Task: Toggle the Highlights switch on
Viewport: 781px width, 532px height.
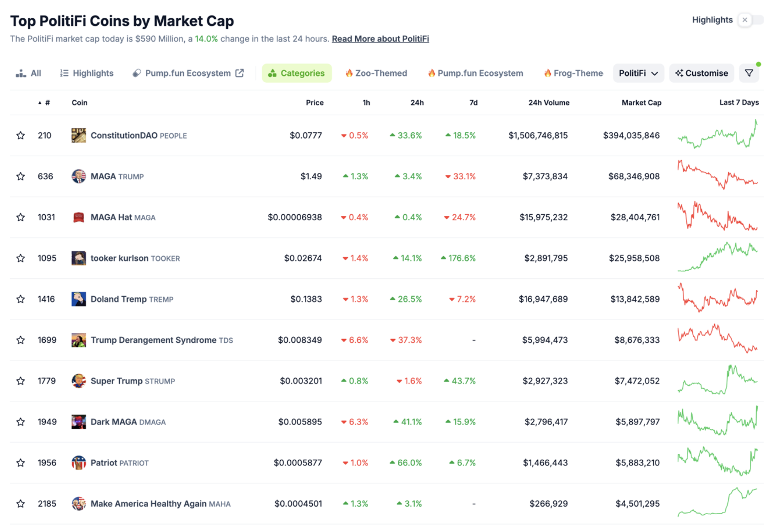Action: pyautogui.click(x=750, y=20)
